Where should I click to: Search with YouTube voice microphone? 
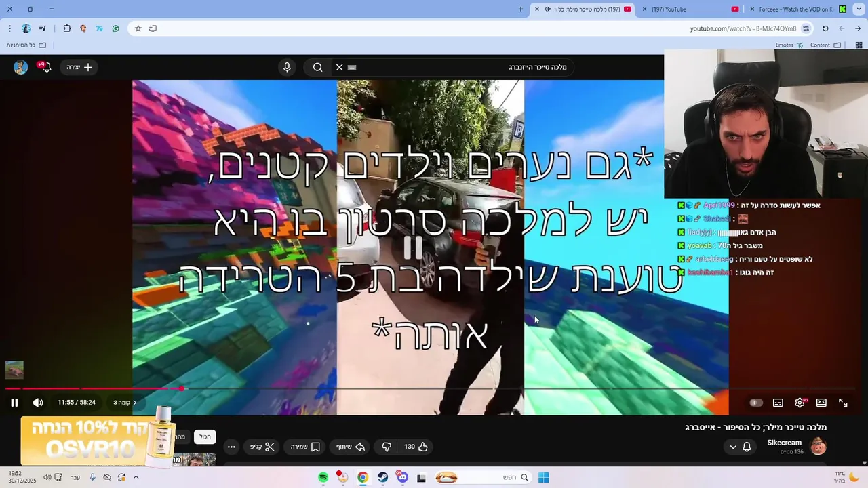[x=287, y=67]
